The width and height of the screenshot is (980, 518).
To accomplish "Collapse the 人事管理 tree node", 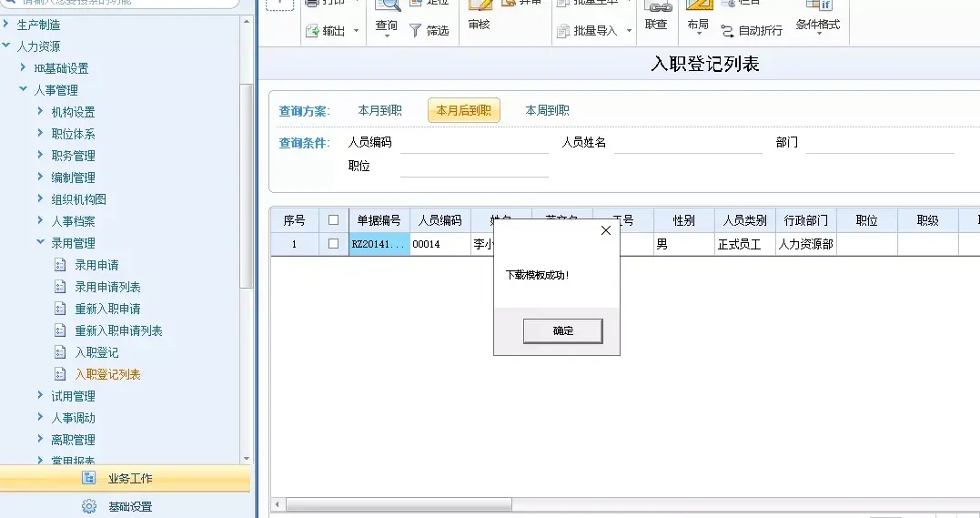I will click(23, 89).
